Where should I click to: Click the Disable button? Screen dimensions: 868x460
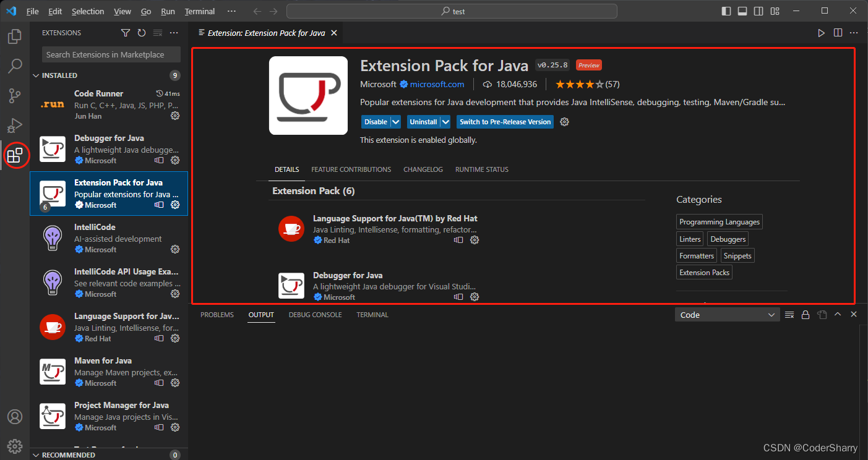376,122
